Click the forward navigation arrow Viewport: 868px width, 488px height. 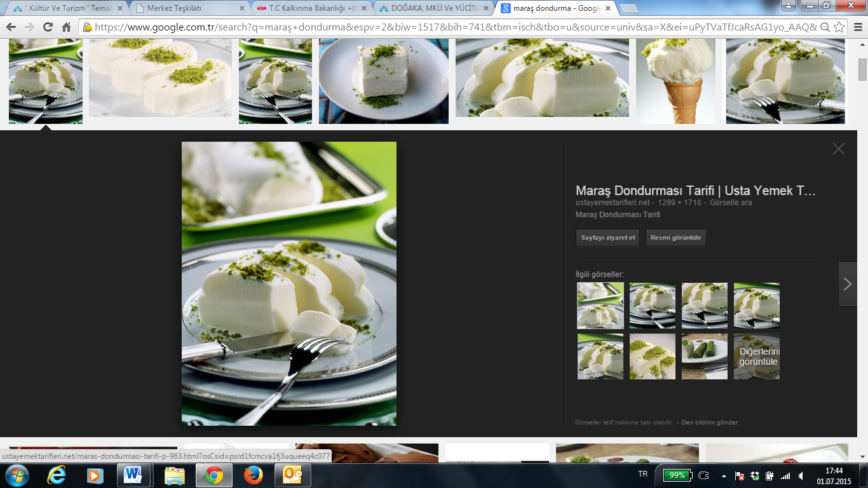(29, 27)
